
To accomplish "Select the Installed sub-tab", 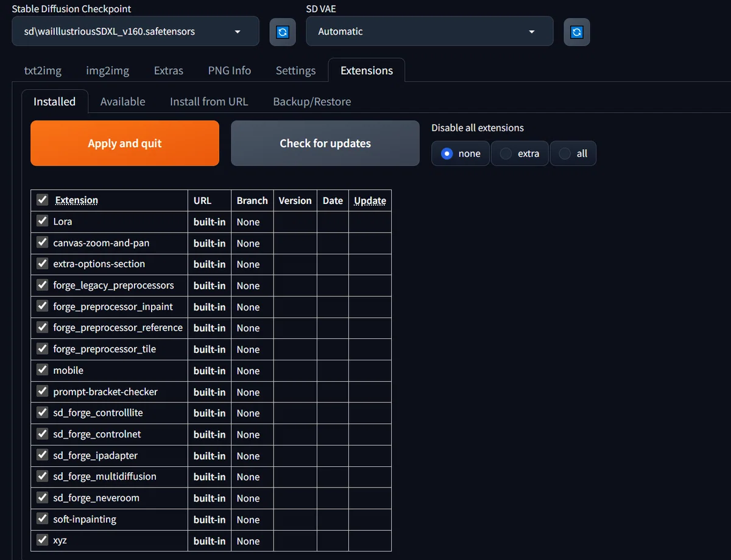I will point(55,102).
